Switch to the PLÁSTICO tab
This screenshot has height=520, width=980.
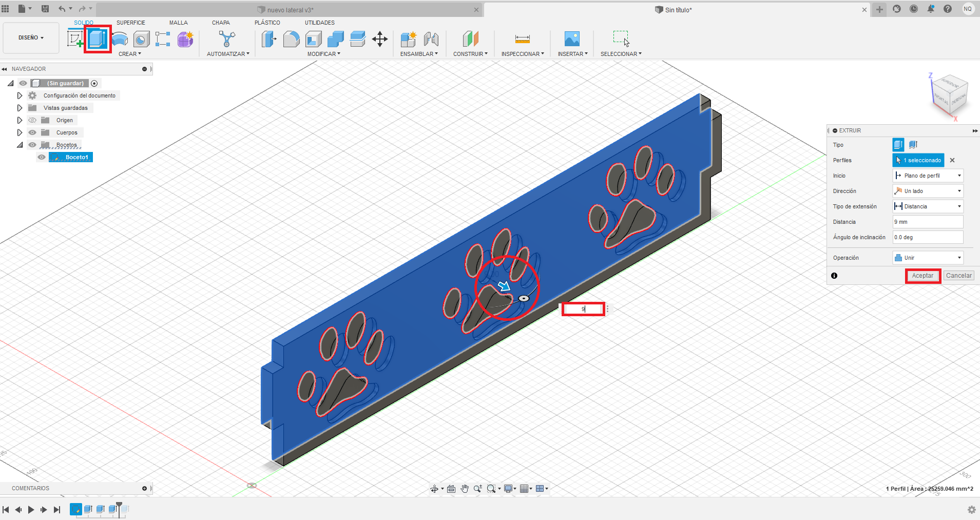(x=267, y=23)
